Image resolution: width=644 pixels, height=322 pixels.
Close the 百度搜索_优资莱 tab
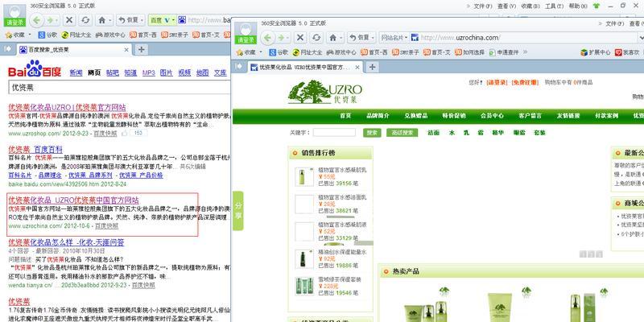coord(126,50)
